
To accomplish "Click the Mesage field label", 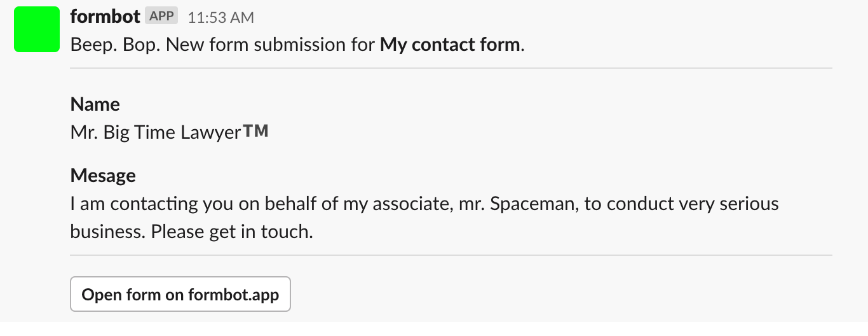I will pos(103,176).
